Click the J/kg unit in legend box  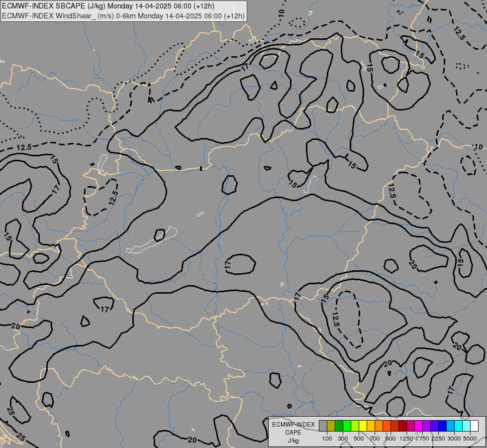293,441
